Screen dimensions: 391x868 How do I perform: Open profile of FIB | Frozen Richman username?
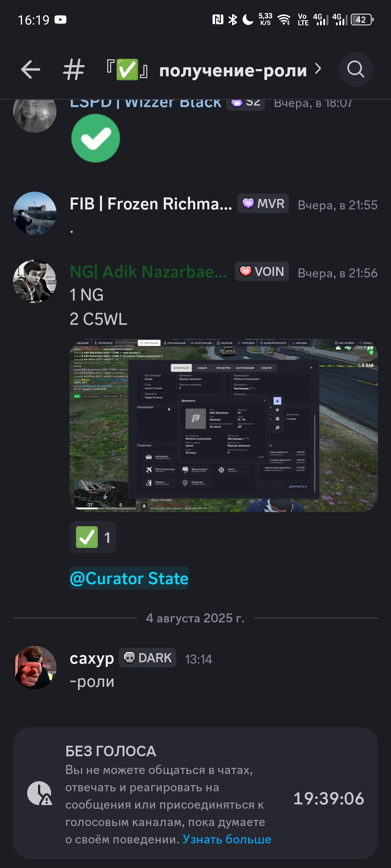[151, 204]
